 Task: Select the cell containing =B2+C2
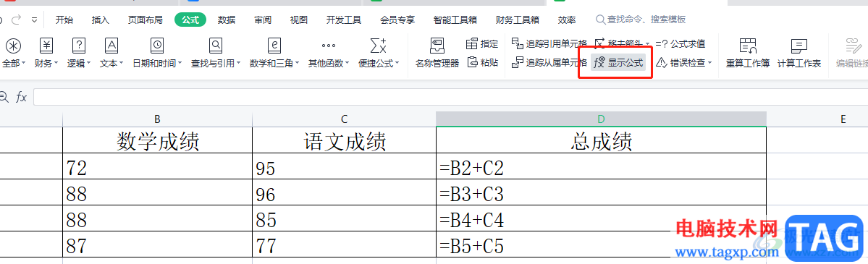(601, 166)
